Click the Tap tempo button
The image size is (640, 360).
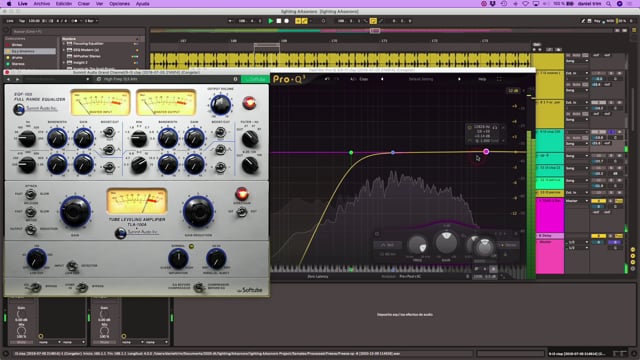(x=22, y=21)
